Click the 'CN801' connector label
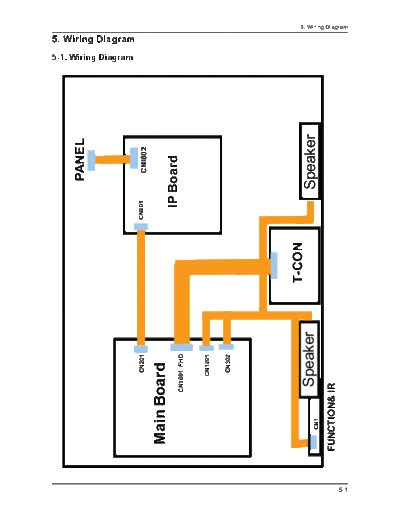The height and width of the screenshot is (518, 400). point(141,210)
